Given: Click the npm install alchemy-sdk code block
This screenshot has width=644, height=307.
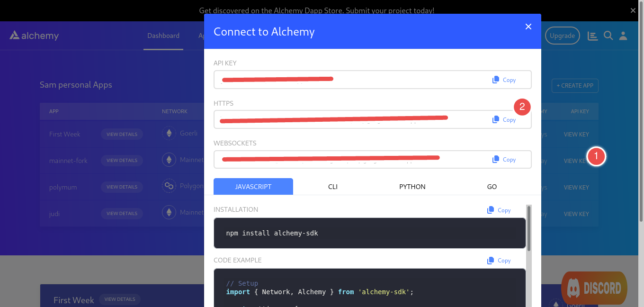Looking at the screenshot, I should point(370,233).
